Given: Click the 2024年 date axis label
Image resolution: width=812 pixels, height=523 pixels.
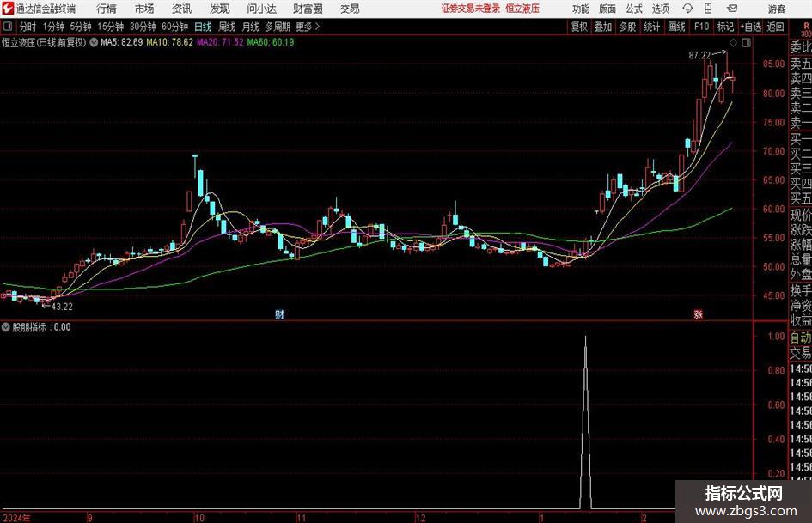Looking at the screenshot, I should pos(16,518).
